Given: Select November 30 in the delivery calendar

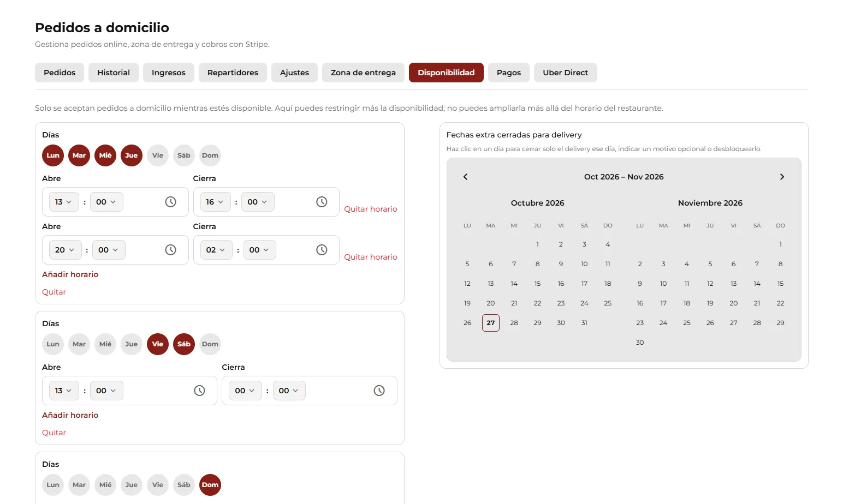Looking at the screenshot, I should pyautogui.click(x=640, y=343).
